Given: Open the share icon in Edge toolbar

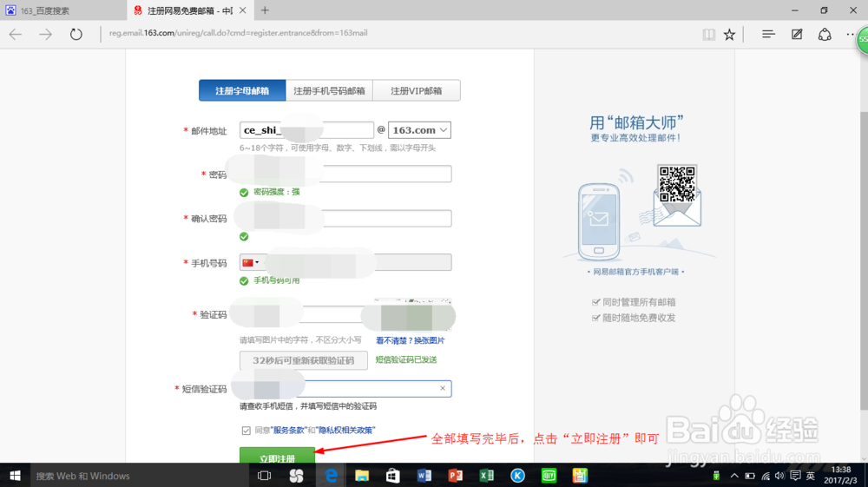Looking at the screenshot, I should coord(825,35).
